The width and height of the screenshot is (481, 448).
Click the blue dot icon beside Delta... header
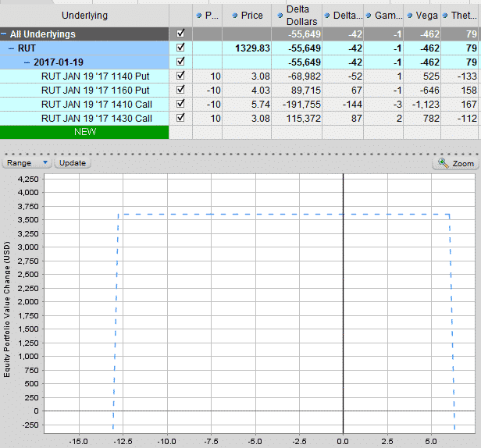pyautogui.click(x=327, y=16)
